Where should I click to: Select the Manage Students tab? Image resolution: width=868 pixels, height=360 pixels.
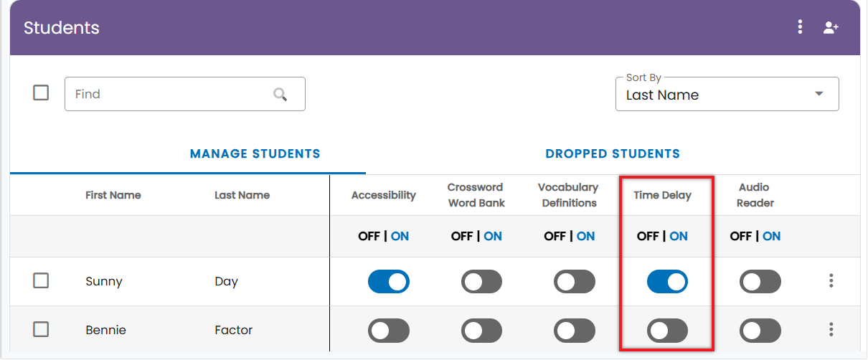pos(255,153)
